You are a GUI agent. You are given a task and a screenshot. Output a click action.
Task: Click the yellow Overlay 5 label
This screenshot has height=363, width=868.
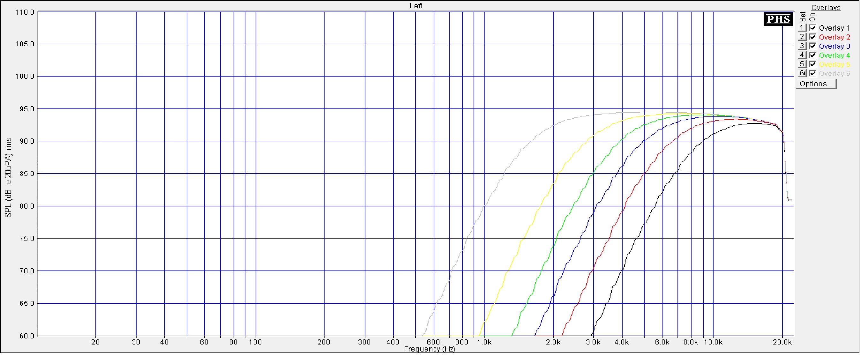pos(834,65)
